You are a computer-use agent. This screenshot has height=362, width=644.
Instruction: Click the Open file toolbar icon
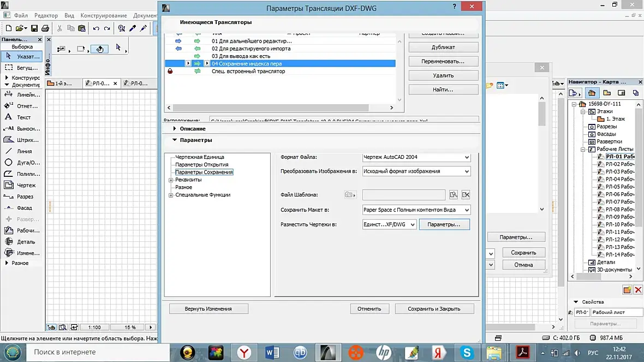point(20,28)
